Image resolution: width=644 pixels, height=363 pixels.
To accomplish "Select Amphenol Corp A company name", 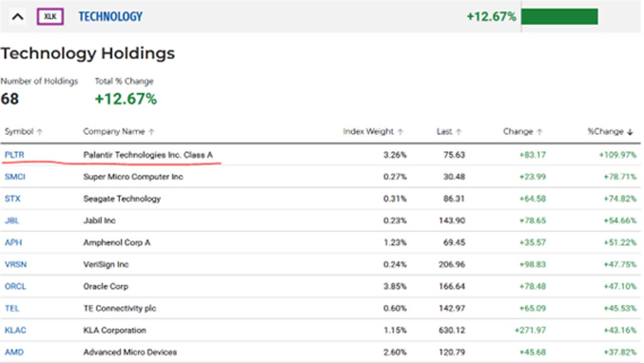I will pos(117,242).
